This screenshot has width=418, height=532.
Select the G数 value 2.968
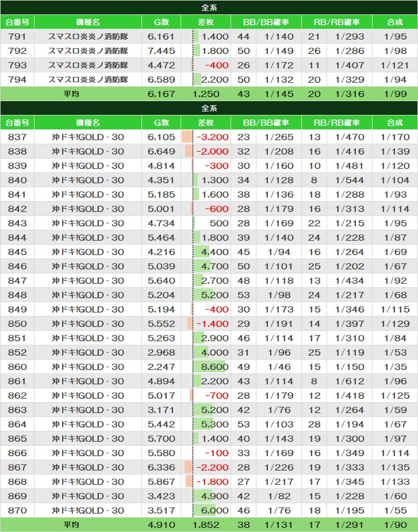[x=162, y=353]
